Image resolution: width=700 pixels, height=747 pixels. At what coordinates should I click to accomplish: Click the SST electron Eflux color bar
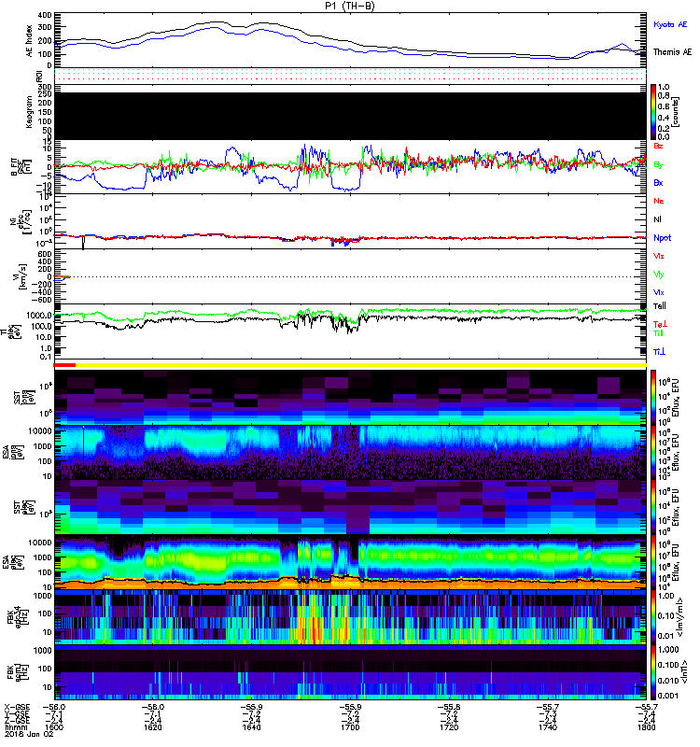click(x=653, y=507)
